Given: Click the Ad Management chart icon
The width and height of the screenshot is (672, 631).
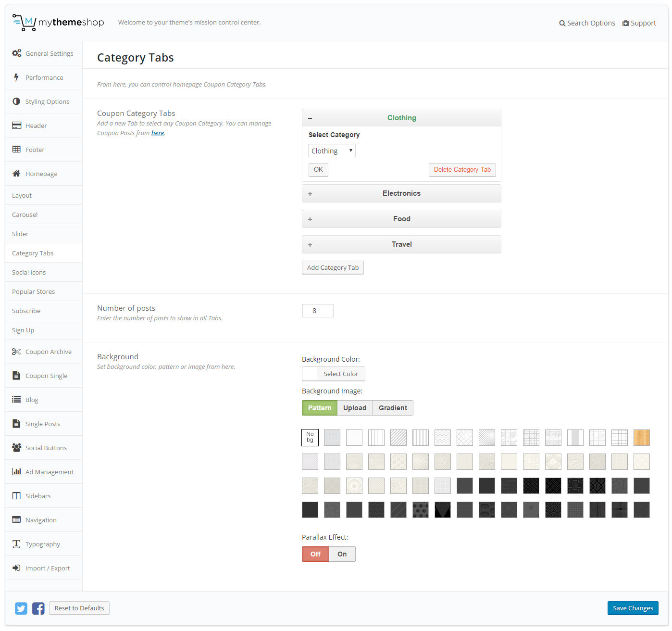Looking at the screenshot, I should point(17,472).
